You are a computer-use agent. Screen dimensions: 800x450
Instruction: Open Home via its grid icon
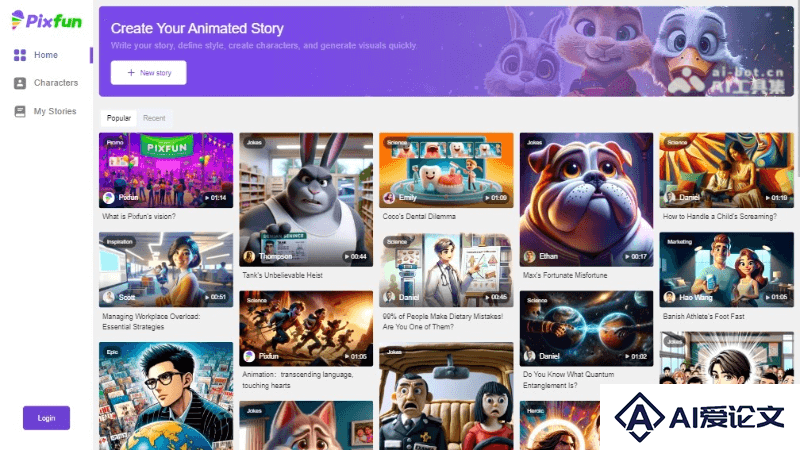[x=20, y=55]
